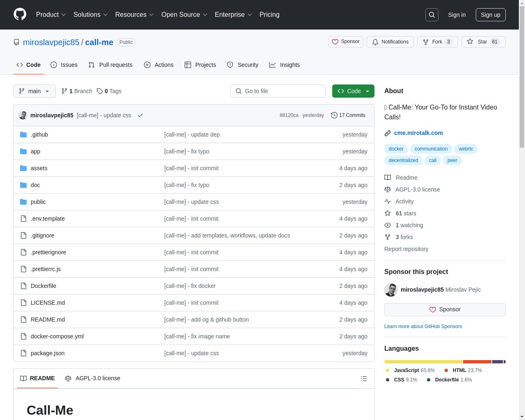Switch to the Pull requests tab

pyautogui.click(x=110, y=65)
